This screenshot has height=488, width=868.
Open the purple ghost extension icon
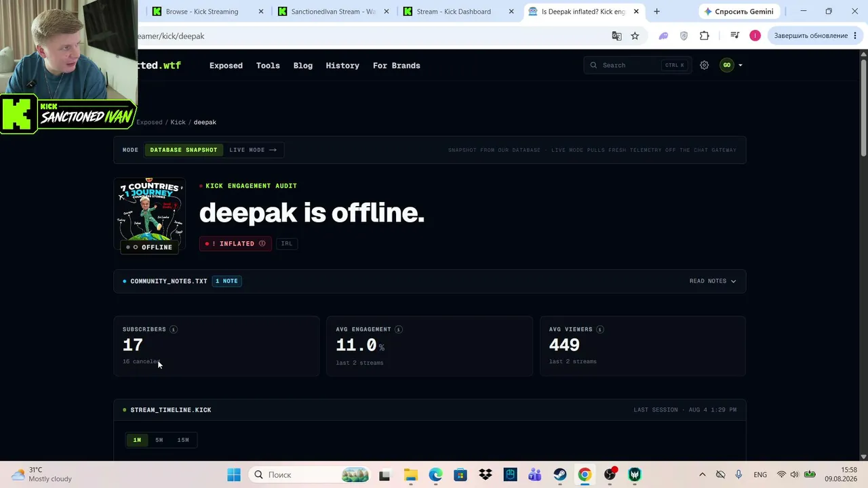[x=663, y=36]
